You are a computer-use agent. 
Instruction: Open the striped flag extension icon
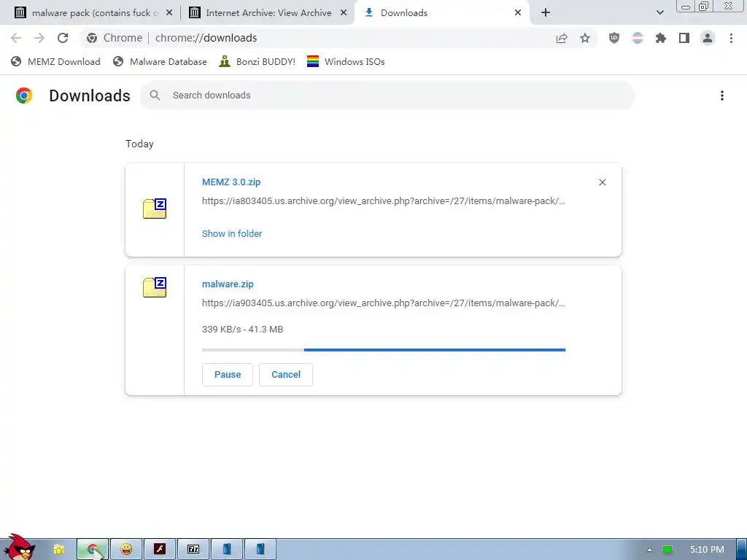pyautogui.click(x=638, y=38)
